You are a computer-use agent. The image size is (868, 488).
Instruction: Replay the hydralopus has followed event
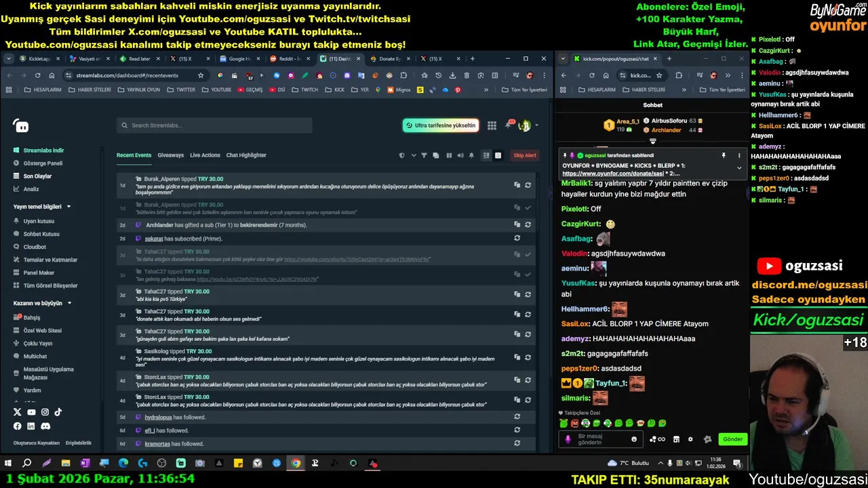(x=517, y=417)
